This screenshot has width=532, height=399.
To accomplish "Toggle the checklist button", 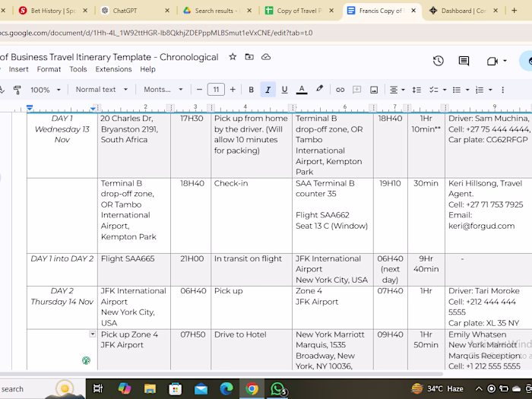I will pos(433,90).
